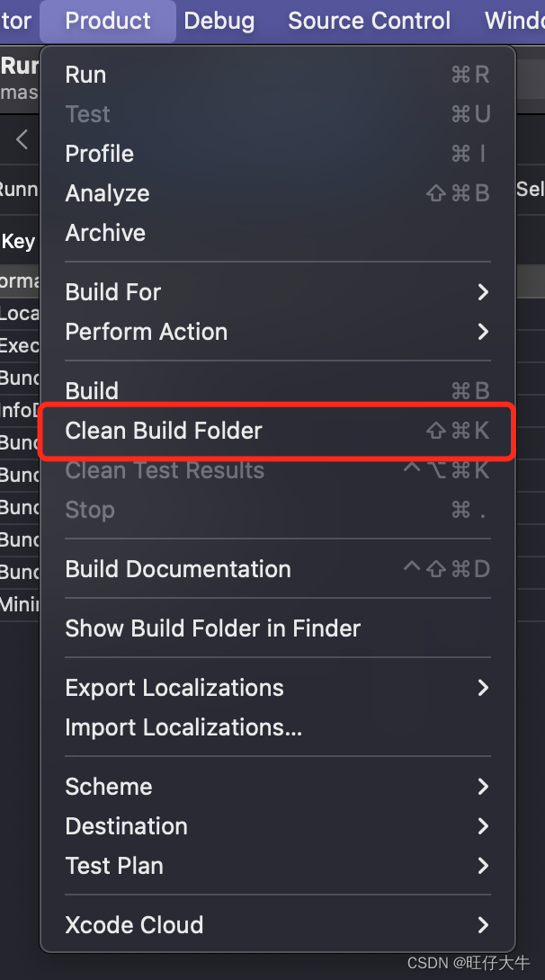Open the Destination submenu
The height and width of the screenshot is (980, 545).
(x=126, y=826)
